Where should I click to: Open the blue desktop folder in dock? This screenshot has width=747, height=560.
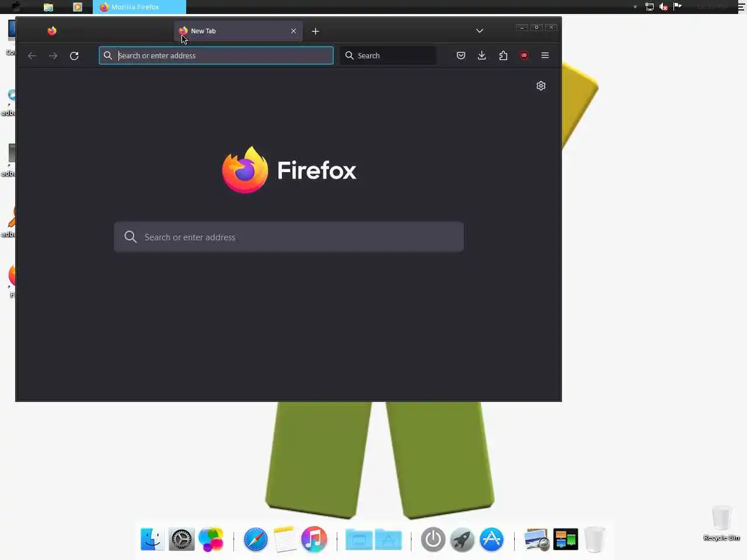(x=359, y=540)
